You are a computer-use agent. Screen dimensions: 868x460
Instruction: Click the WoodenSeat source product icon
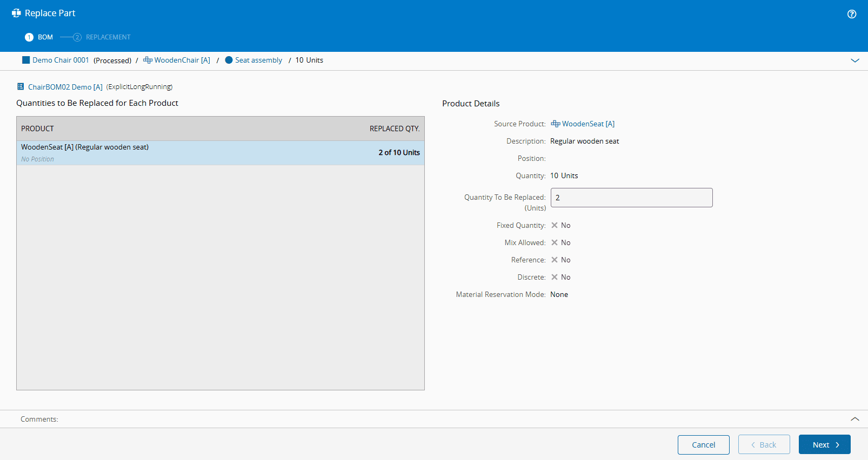[555, 124]
